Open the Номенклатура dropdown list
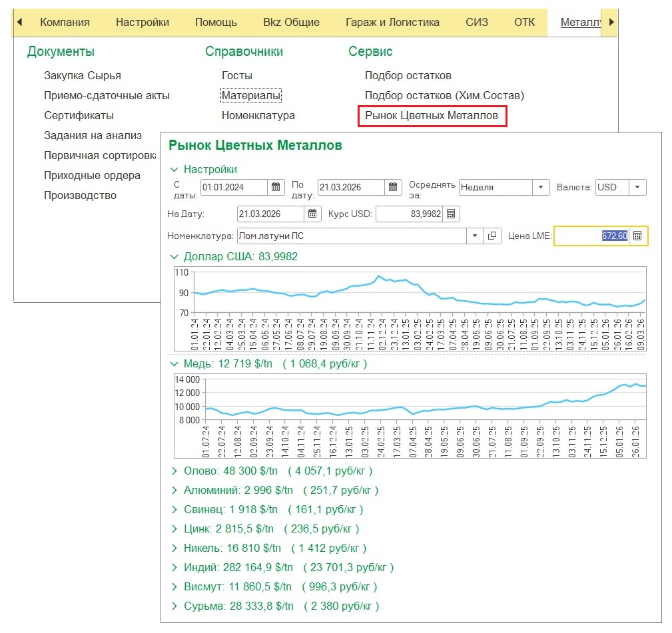Screen dimensions: 672x633 (475, 236)
